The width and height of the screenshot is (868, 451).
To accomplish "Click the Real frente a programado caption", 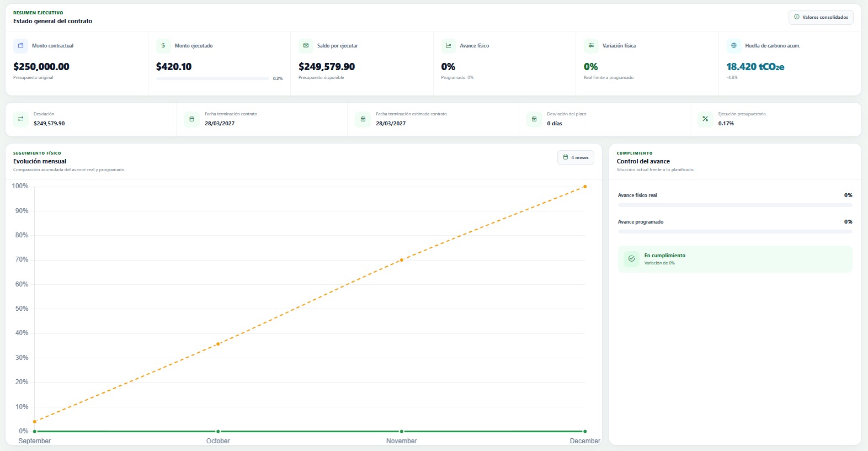I will (609, 77).
